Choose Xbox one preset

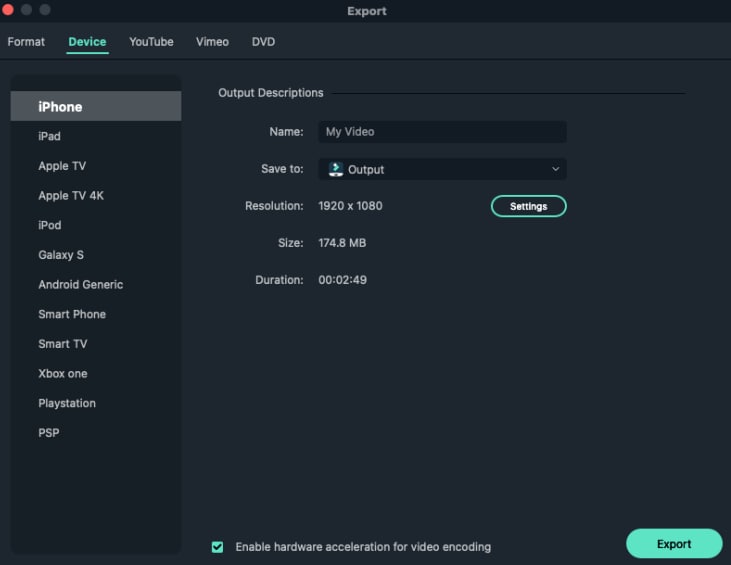[x=63, y=374]
